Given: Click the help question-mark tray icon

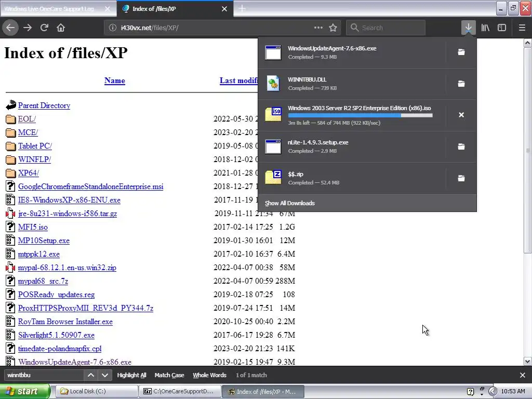Looking at the screenshot, I should click(470, 392).
